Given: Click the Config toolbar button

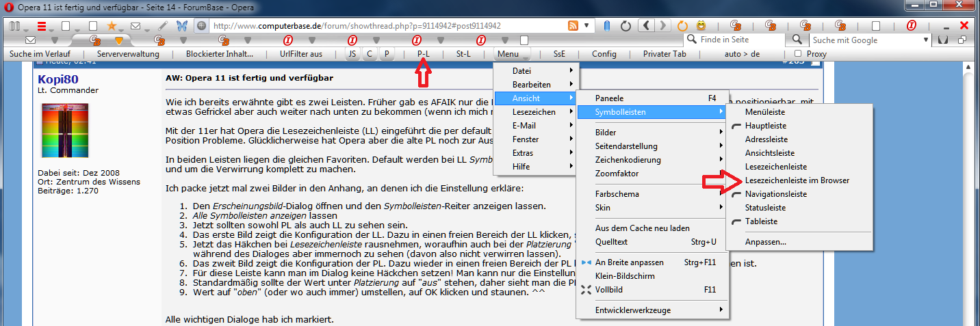Looking at the screenshot, I should [x=604, y=53].
